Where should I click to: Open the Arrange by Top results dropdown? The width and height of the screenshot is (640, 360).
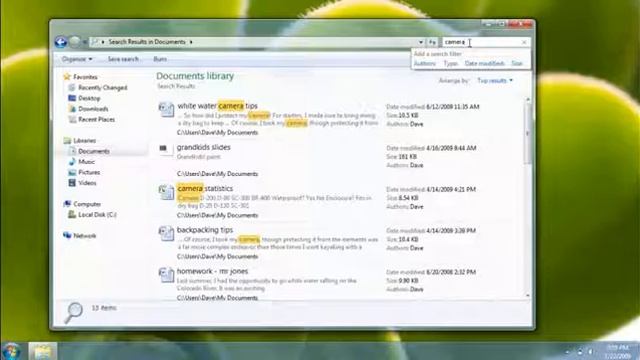[x=495, y=81]
